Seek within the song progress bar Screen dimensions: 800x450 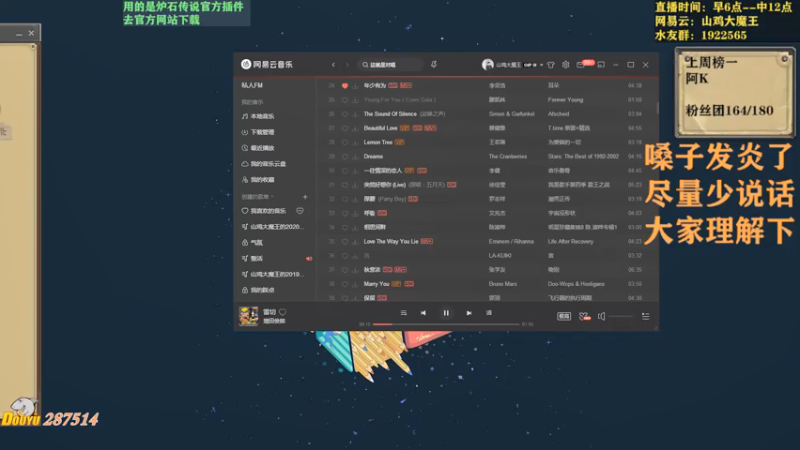click(446, 324)
